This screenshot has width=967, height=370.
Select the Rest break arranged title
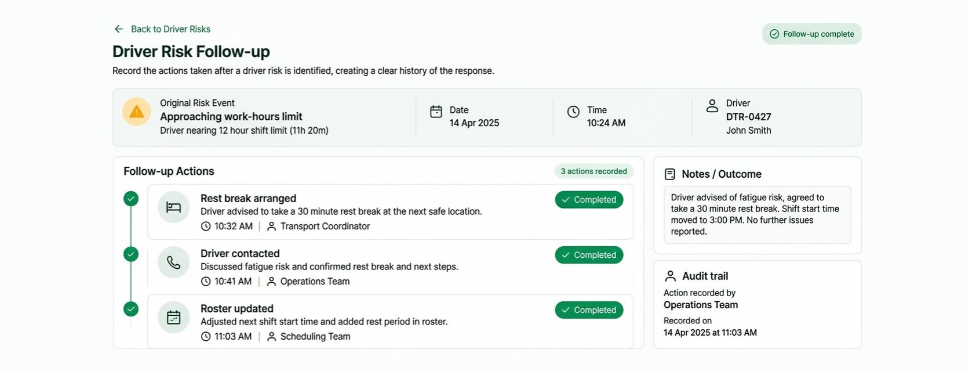click(x=249, y=199)
